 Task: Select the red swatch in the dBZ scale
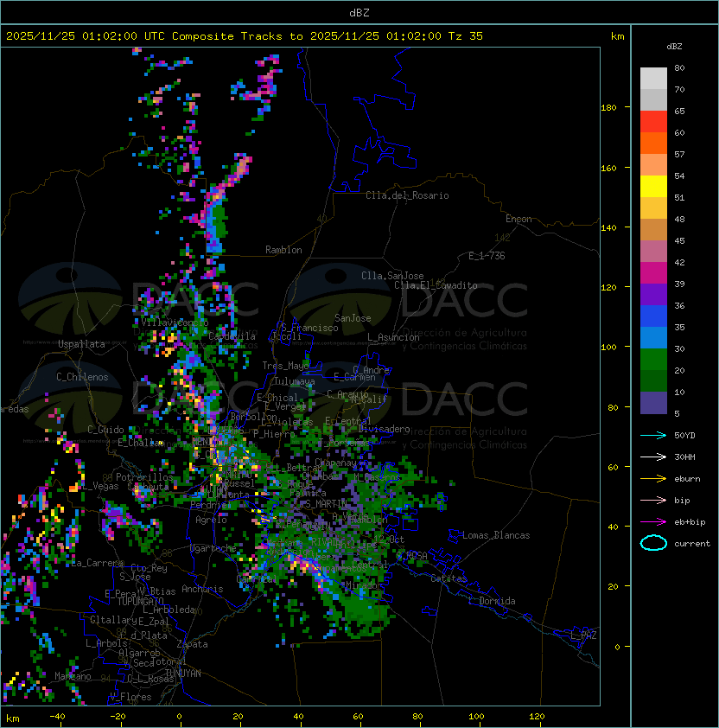point(653,122)
